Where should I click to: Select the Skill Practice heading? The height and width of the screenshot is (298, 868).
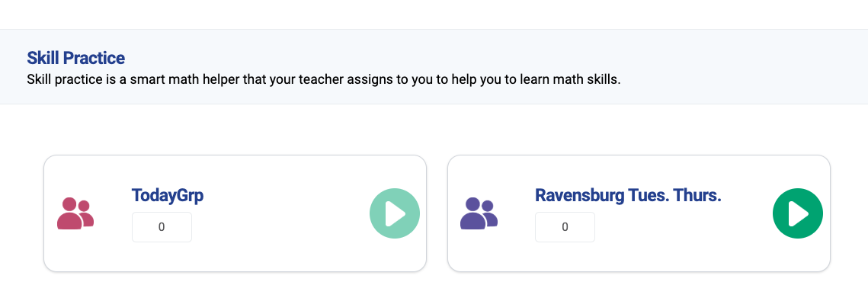(x=76, y=58)
